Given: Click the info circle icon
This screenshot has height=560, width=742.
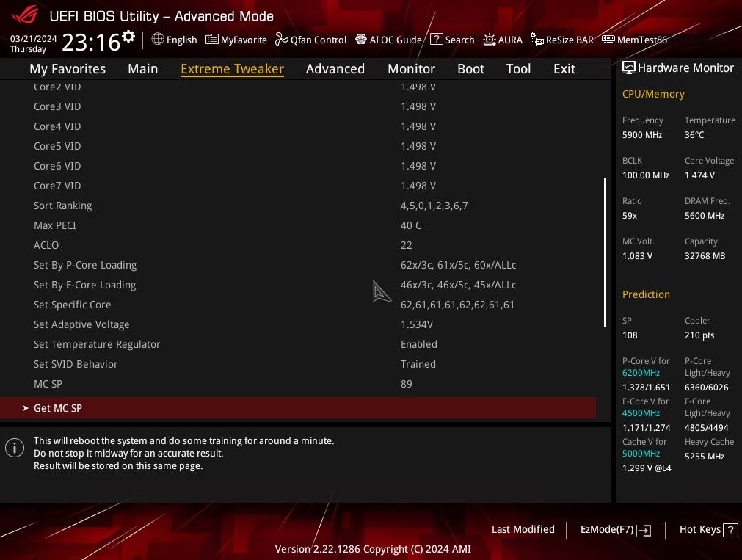Looking at the screenshot, I should [x=15, y=447].
